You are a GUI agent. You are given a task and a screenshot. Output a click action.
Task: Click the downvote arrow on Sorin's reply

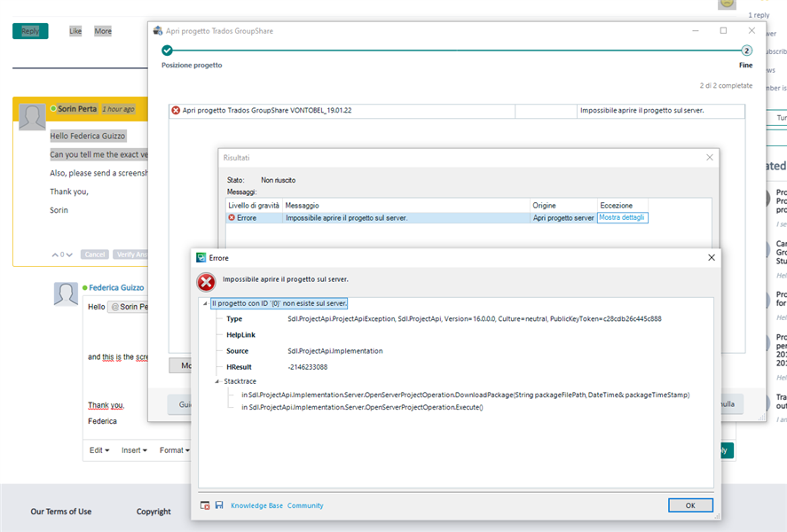click(69, 254)
